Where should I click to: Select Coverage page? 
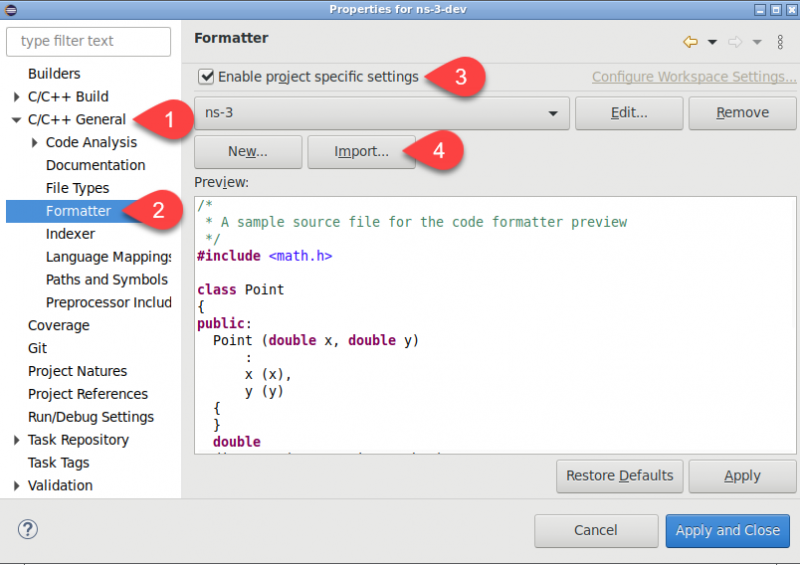59,326
